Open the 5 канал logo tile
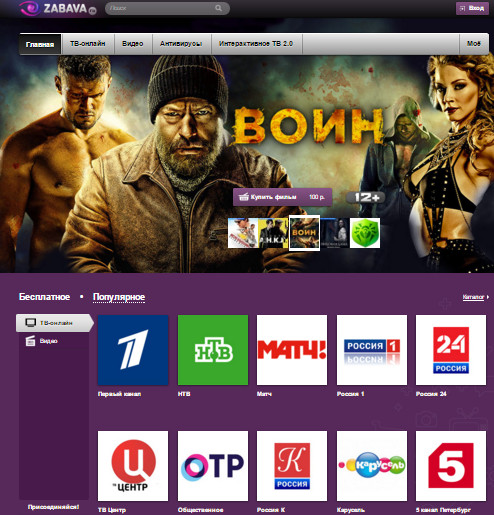The width and height of the screenshot is (494, 515). click(x=451, y=466)
